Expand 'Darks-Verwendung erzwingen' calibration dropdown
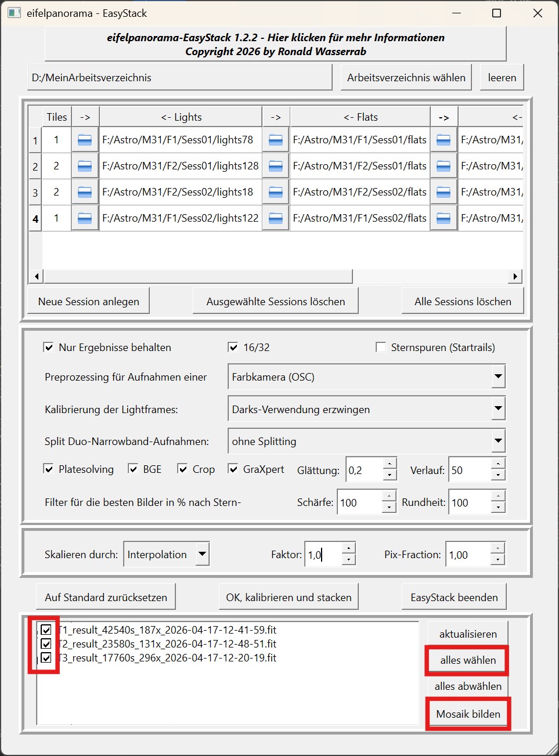This screenshot has width=559, height=756. [x=498, y=409]
